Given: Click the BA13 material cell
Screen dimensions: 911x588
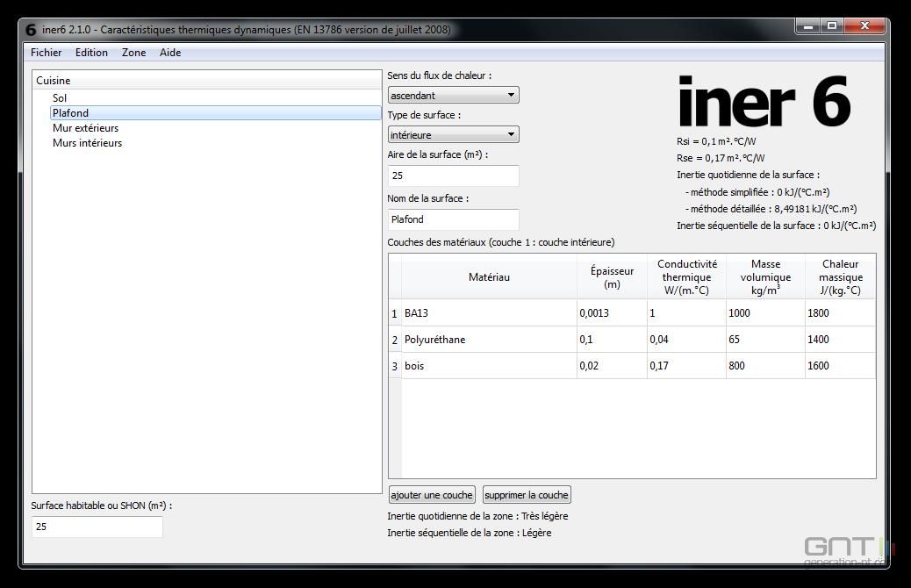Looking at the screenshot, I should (x=489, y=313).
